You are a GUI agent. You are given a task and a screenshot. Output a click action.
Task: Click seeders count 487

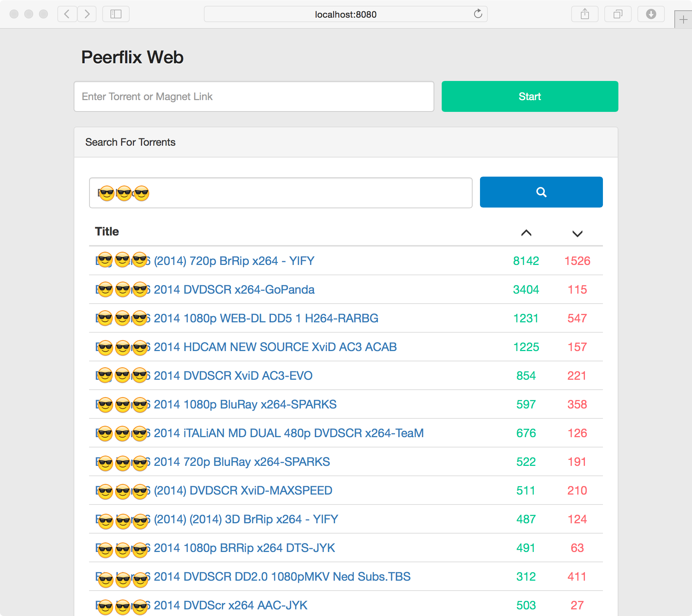click(x=526, y=519)
